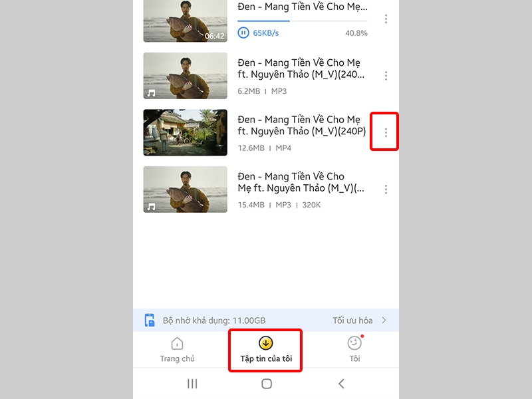
Task: Click the 65KB/s speed label
Action: tap(265, 33)
